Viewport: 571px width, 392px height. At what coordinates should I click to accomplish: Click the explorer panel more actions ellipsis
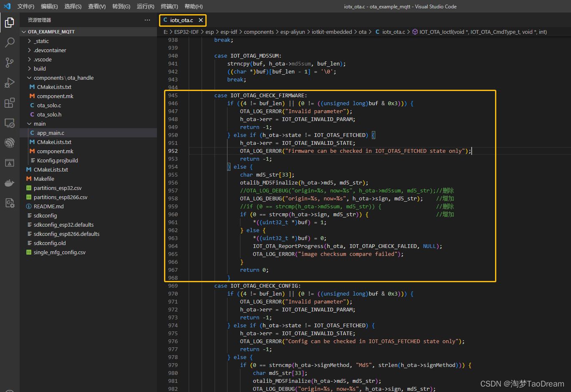147,20
